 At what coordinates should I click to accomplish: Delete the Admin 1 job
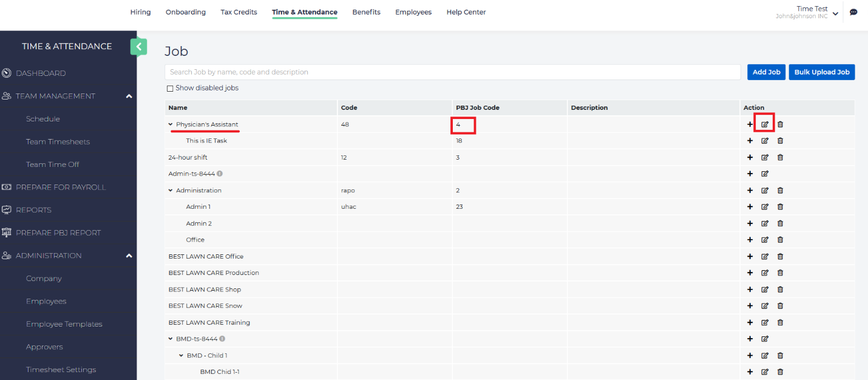click(780, 207)
